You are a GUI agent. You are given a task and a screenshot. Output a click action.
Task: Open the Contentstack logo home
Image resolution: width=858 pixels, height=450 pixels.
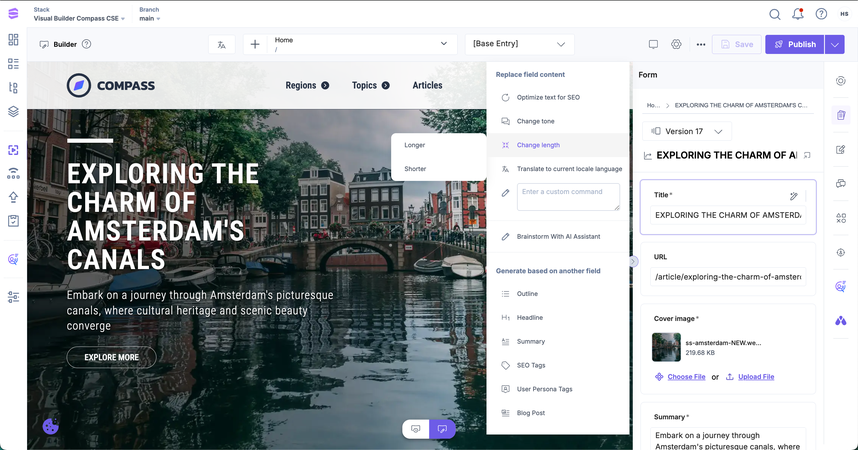pos(13,14)
